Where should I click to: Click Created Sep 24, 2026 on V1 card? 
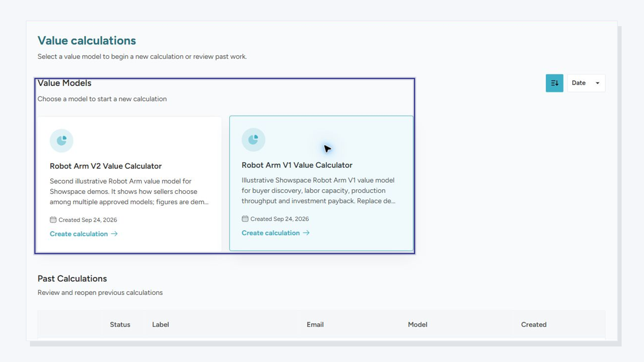click(x=280, y=219)
